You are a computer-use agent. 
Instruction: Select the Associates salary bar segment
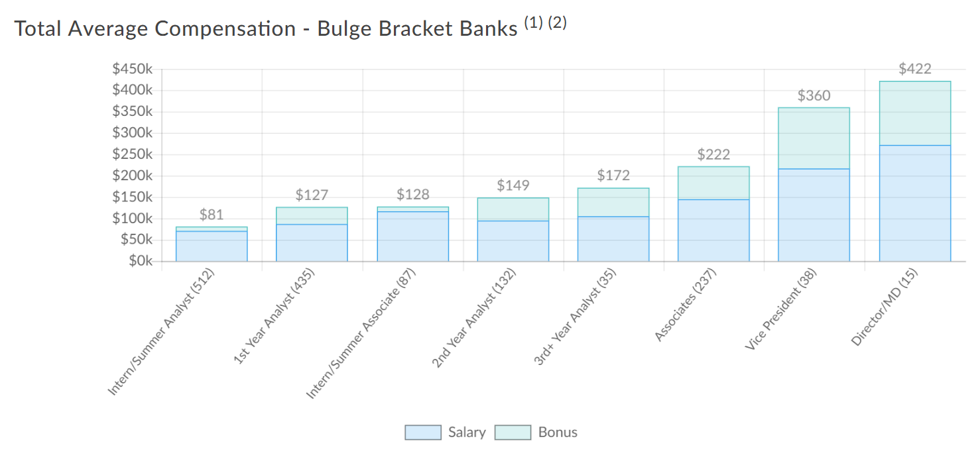point(713,230)
